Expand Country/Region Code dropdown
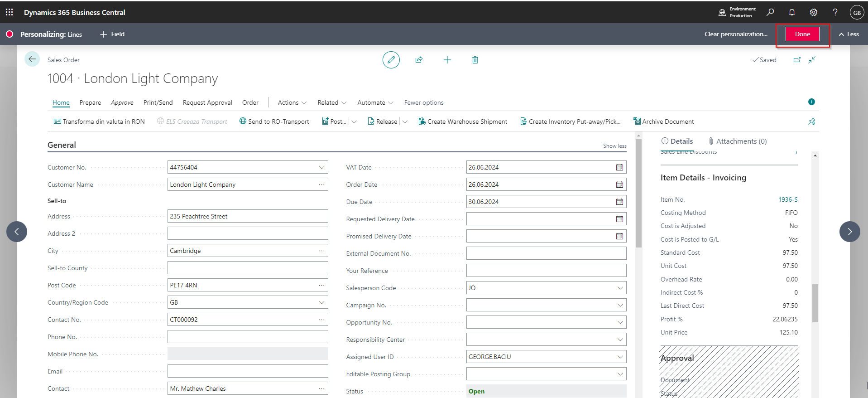This screenshot has height=398, width=868. pyautogui.click(x=321, y=302)
